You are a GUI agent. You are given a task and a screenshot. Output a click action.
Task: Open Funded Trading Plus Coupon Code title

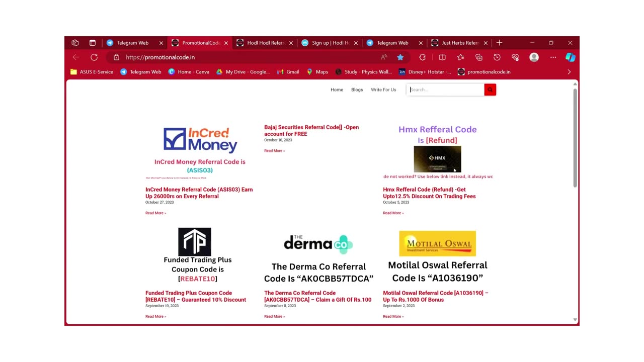tap(196, 296)
